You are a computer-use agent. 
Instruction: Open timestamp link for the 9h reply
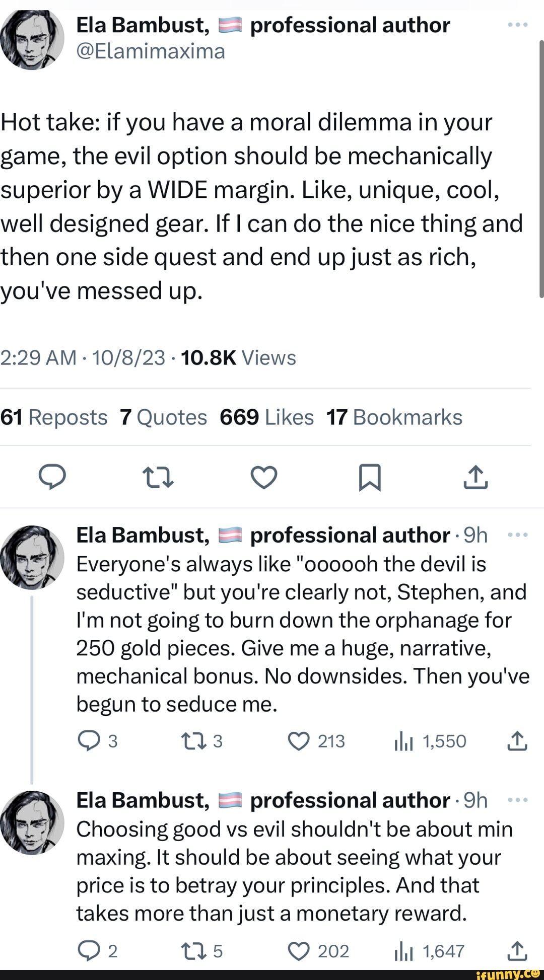475,535
